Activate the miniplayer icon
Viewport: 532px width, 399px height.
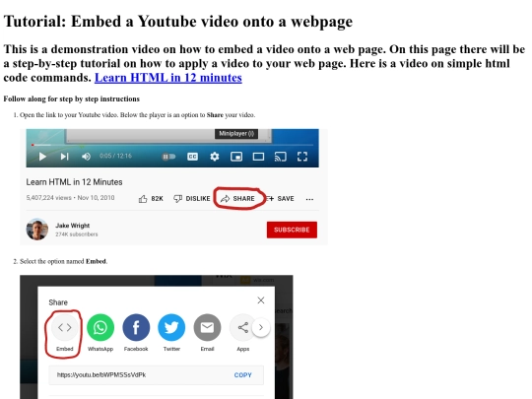[x=236, y=157]
